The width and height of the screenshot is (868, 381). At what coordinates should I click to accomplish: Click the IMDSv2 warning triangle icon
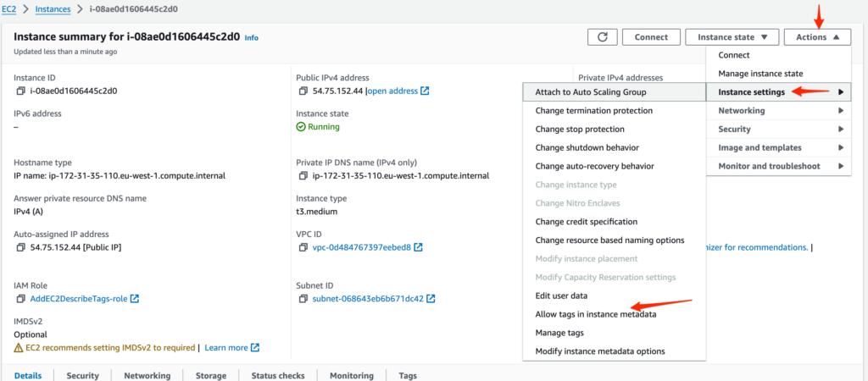click(19, 348)
